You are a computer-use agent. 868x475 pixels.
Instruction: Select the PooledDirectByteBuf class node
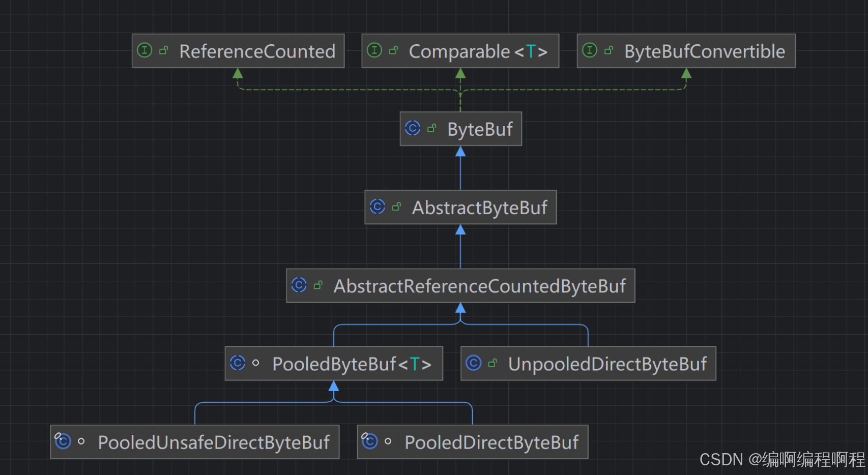(473, 442)
